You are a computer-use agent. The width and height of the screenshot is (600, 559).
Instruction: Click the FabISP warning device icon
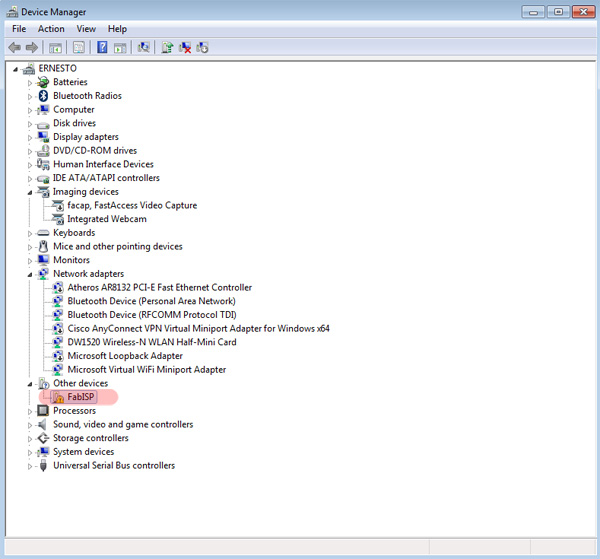[58, 397]
